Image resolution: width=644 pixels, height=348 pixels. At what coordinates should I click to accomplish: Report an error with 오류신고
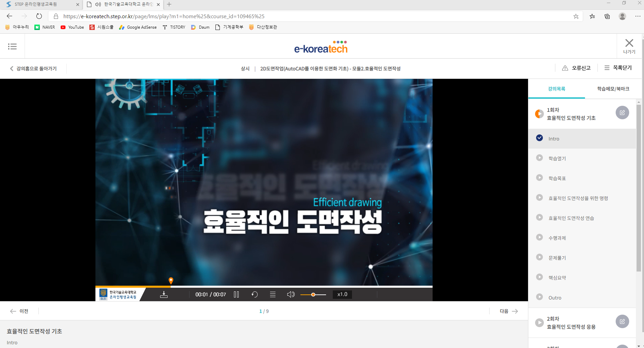pos(576,68)
